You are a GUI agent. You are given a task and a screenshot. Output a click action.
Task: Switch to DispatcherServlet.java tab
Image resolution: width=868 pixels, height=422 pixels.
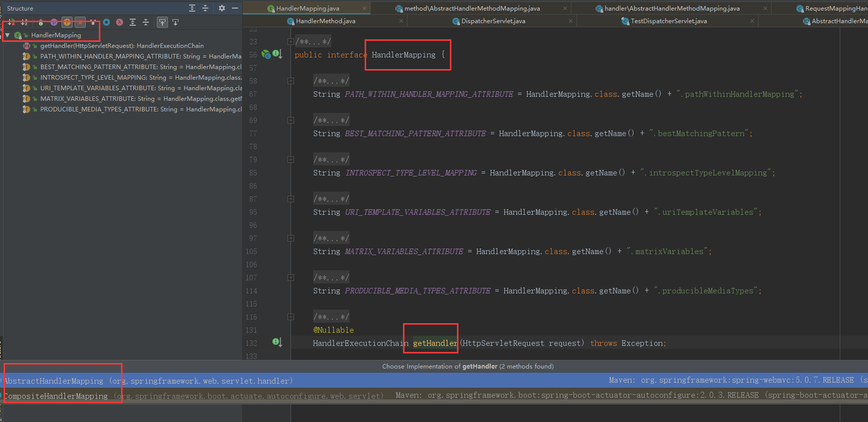[x=493, y=21]
